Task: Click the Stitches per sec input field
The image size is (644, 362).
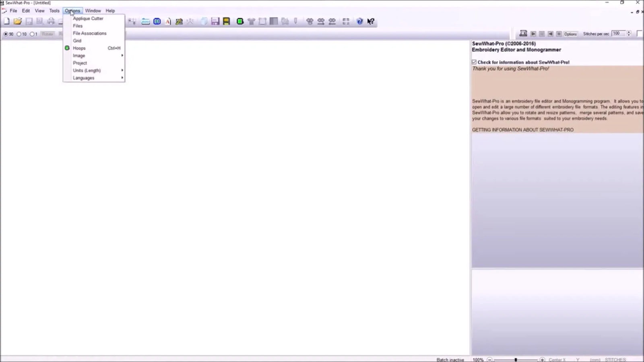Action: click(619, 33)
